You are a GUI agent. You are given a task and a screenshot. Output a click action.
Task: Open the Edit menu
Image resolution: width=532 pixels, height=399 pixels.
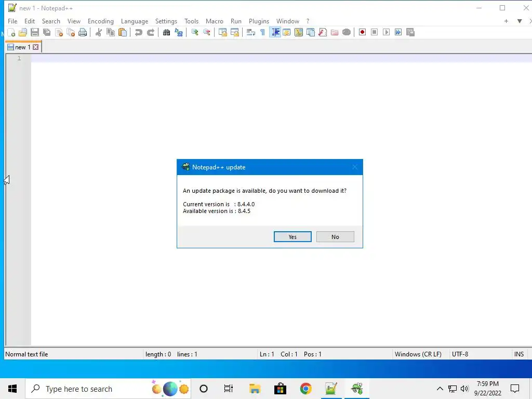(x=30, y=21)
